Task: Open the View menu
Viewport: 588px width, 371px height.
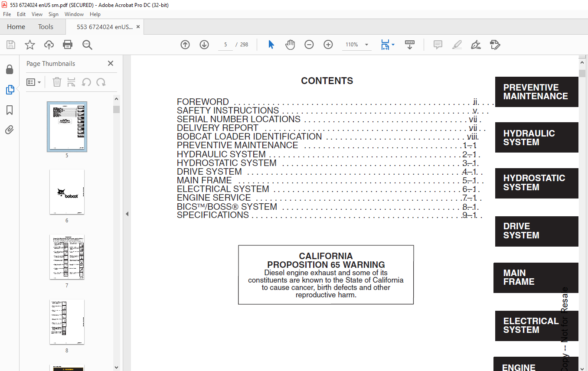Action: (x=37, y=14)
